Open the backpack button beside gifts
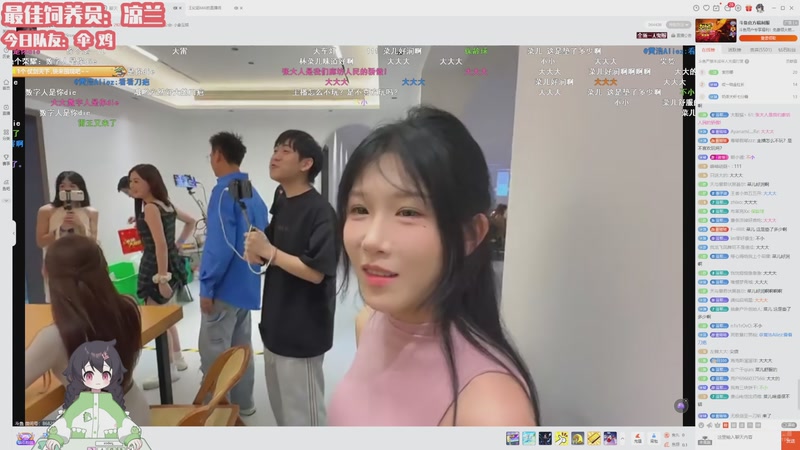The image size is (800, 450). pos(654,438)
